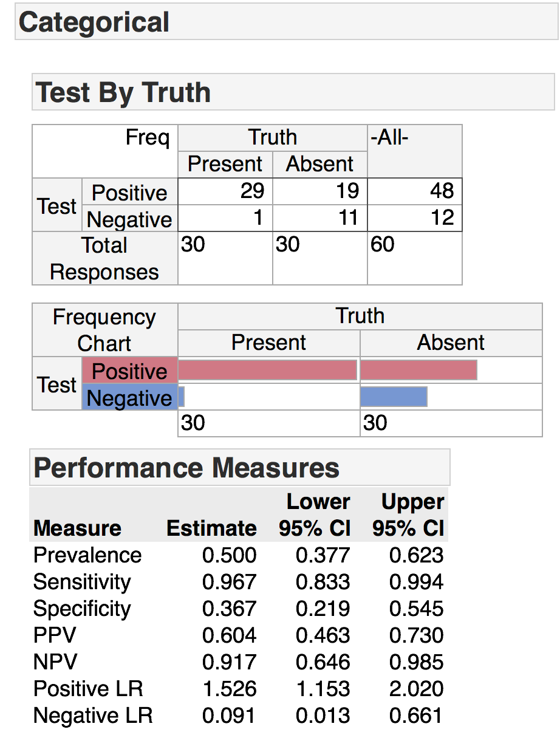
Task: Select the Positive/Absent cell value 19
Action: (x=347, y=191)
